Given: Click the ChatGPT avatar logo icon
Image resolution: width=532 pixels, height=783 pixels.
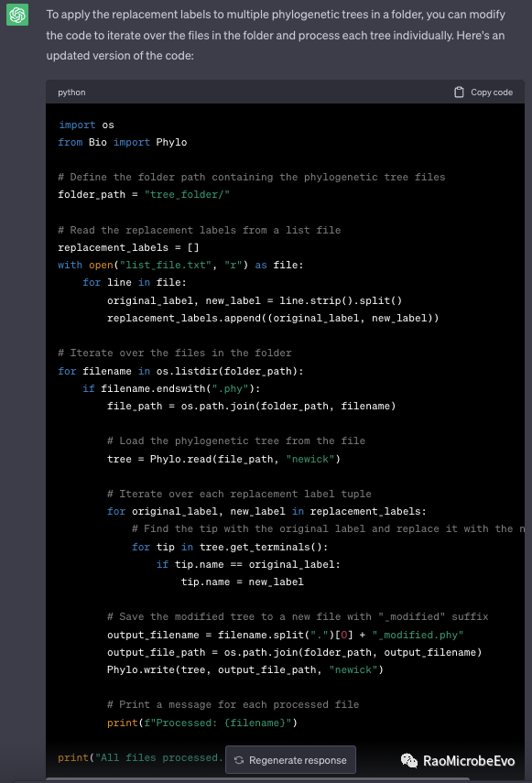Looking at the screenshot, I should click(17, 15).
